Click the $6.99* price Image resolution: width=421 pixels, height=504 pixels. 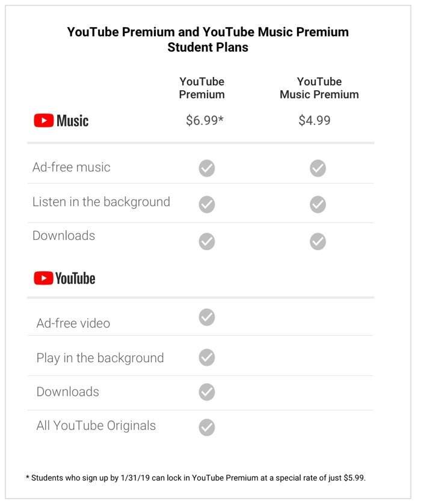pos(204,120)
